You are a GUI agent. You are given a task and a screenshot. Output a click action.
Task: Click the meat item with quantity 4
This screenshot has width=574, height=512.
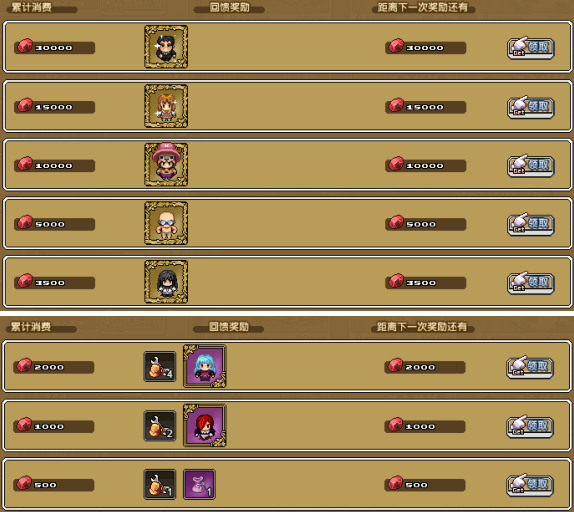pos(160,367)
